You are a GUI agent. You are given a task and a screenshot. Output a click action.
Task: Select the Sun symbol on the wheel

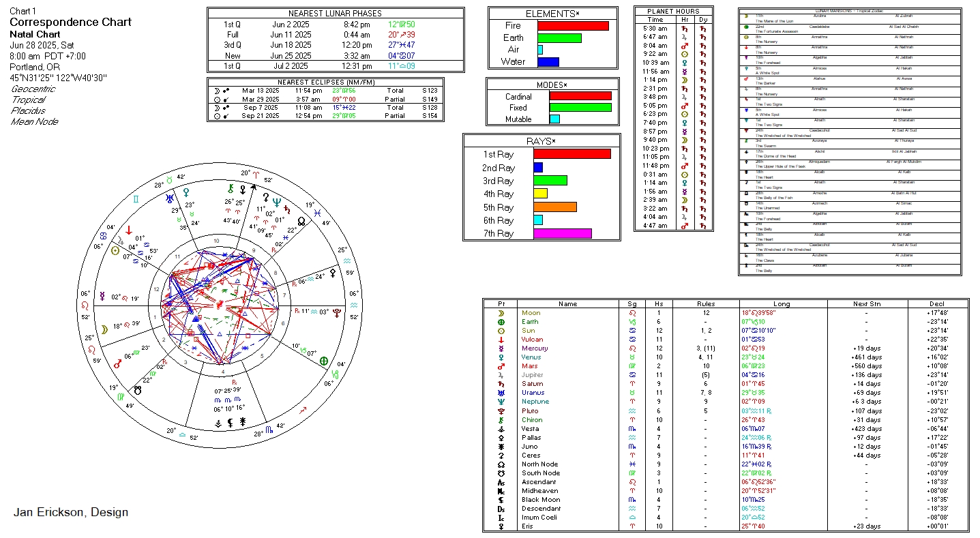pyautogui.click(x=115, y=250)
